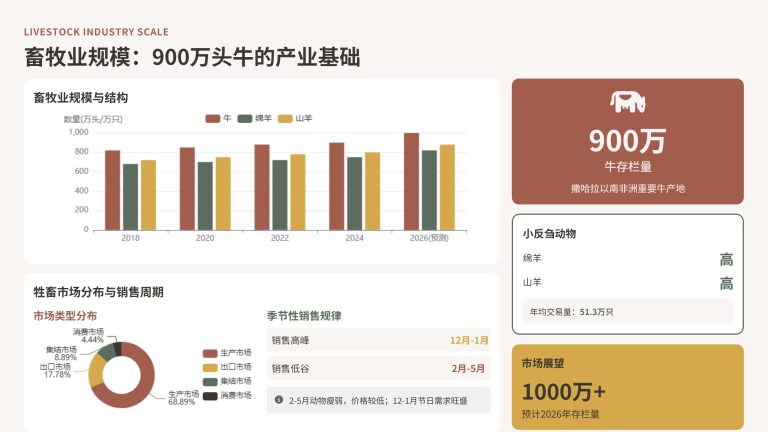Click the 2018 sheep bar in chart
768x432 pixels.
click(x=130, y=196)
